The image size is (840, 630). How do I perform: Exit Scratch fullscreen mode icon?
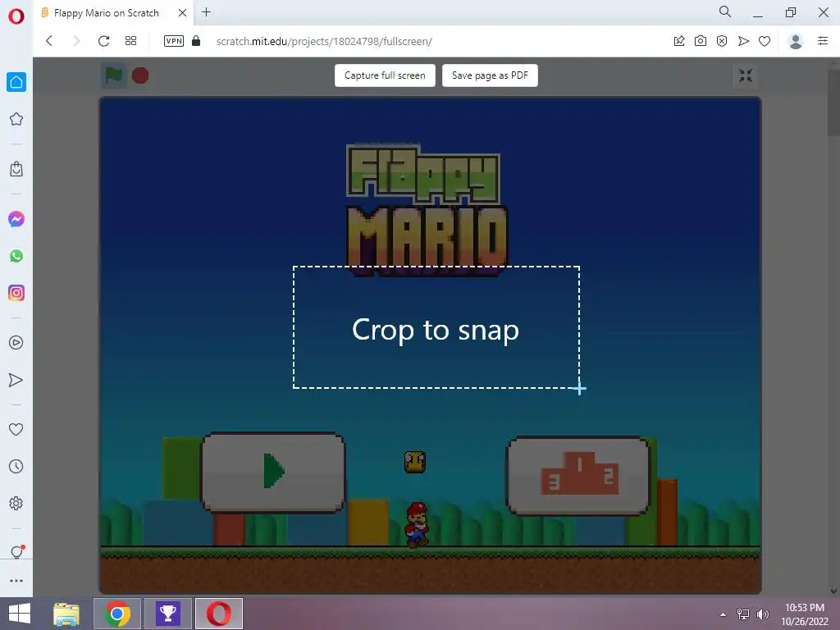click(x=746, y=75)
